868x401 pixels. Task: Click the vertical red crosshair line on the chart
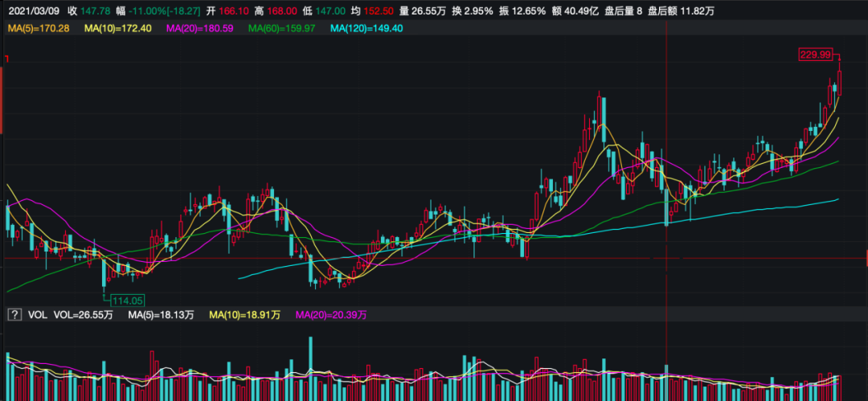(666, 166)
